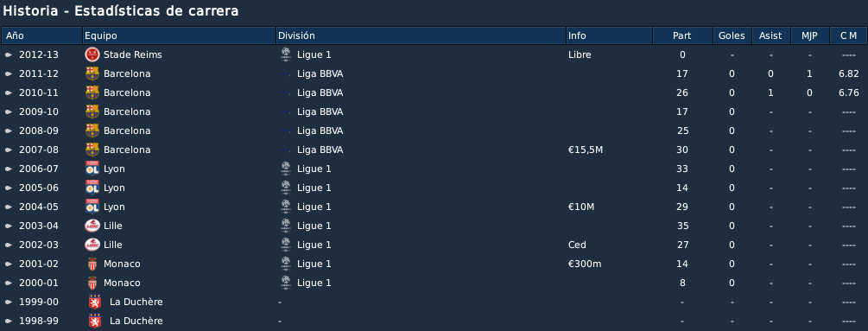Click Barcelona crest in the 2011-12 row
Image resolution: width=868 pixels, height=331 pixels.
coord(92,73)
